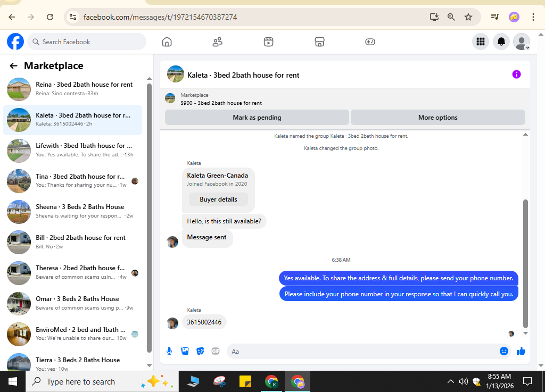Open the Gaming tab icon
This screenshot has height=392, width=545.
[370, 42]
